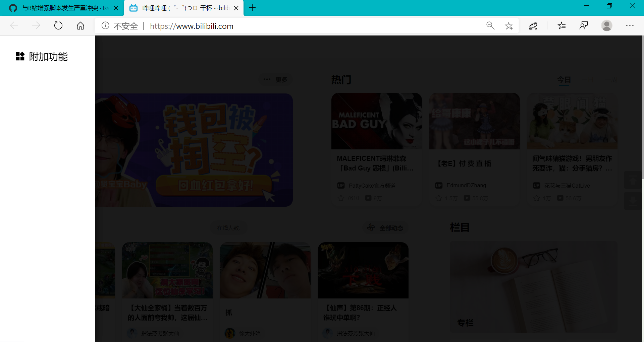644x342 pixels.
Task: Open the browser settings ... menu
Action: coord(630,25)
